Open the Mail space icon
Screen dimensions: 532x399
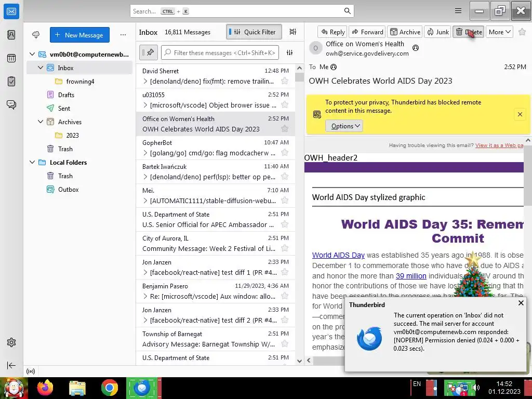[x=11, y=11]
